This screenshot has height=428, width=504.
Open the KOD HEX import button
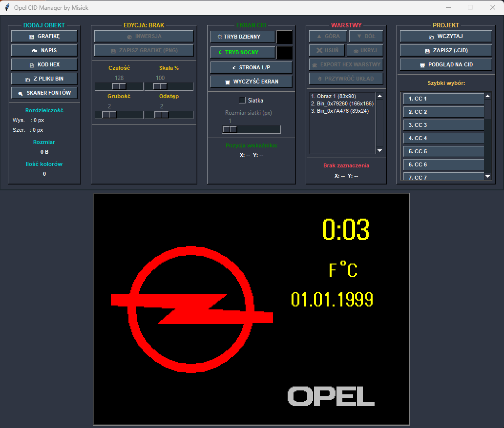coord(44,64)
